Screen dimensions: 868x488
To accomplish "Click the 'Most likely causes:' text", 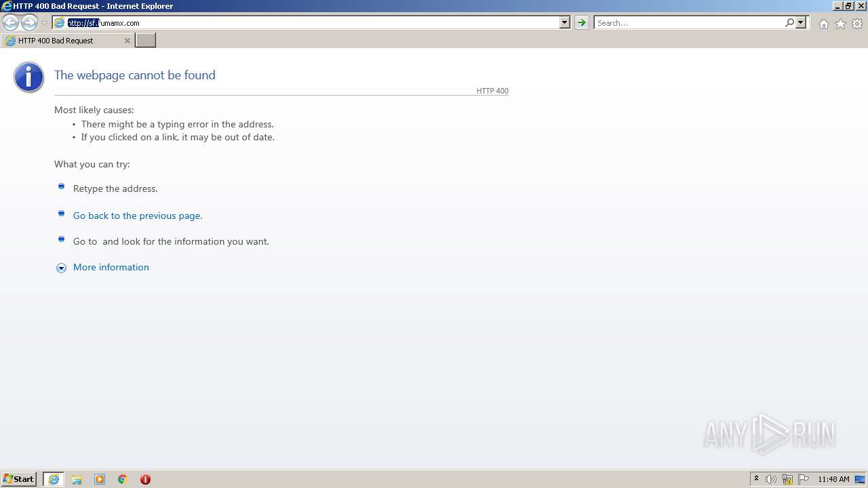I will pos(94,110).
